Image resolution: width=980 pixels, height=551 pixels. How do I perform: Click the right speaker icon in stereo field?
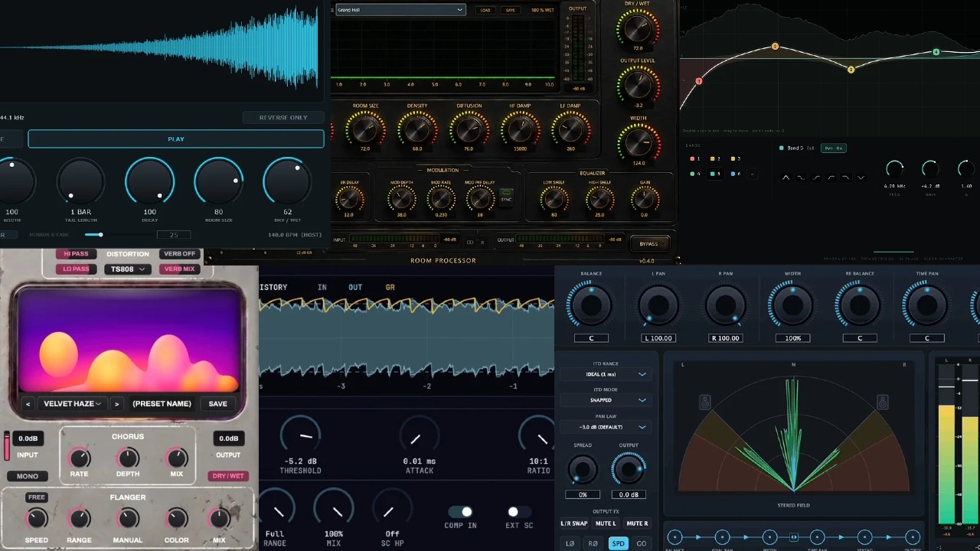point(882,402)
